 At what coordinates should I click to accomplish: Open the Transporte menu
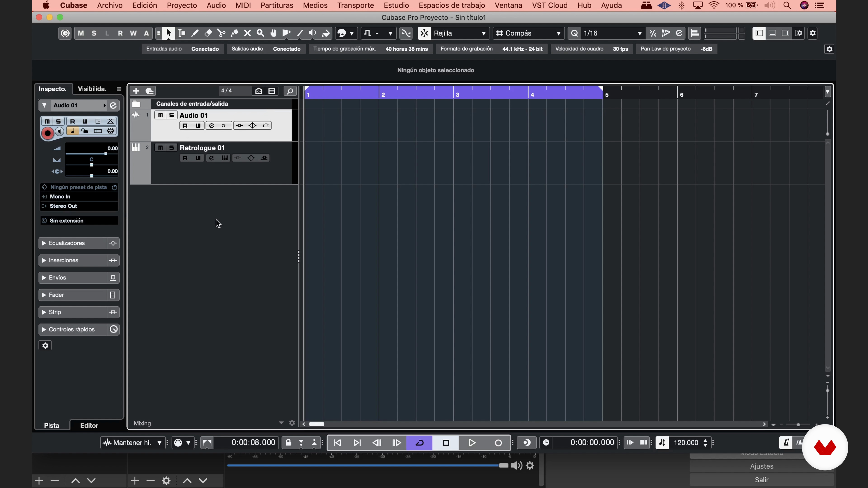(x=356, y=5)
